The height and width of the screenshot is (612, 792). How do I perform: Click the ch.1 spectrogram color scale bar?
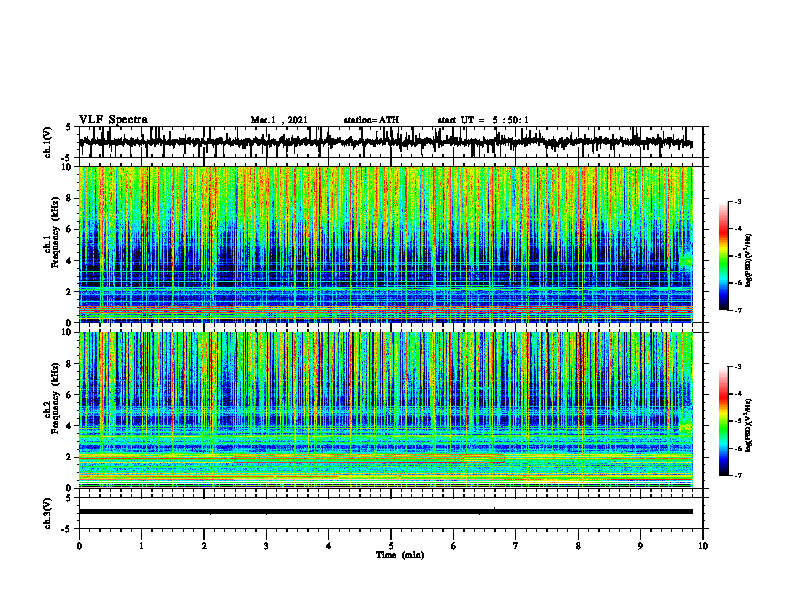723,256
